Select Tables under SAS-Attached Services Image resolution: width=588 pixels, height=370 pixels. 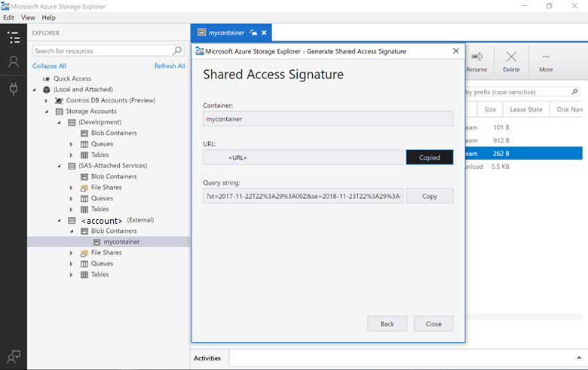tap(100, 209)
